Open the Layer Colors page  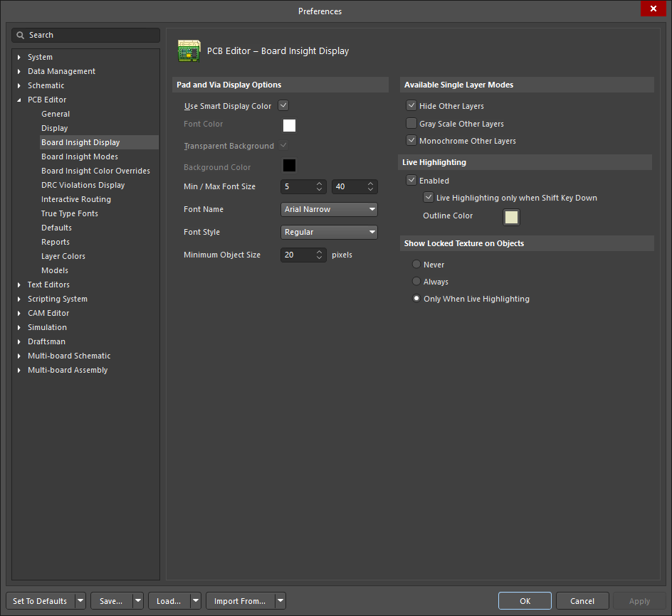pyautogui.click(x=63, y=256)
